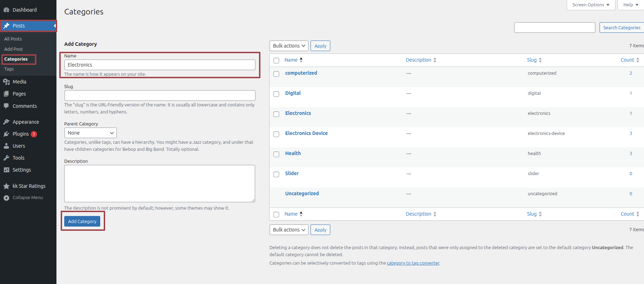Collapse the admin sidebar menu
644x284 pixels.
pyautogui.click(x=23, y=198)
